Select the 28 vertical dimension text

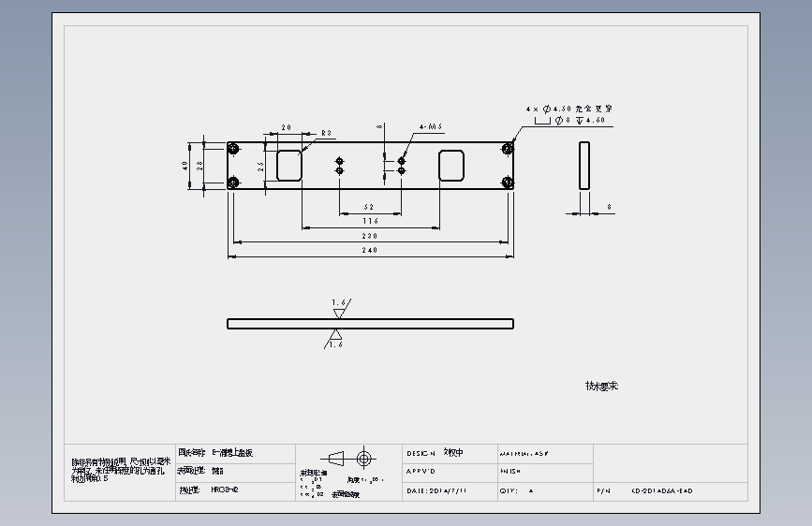tap(199, 166)
